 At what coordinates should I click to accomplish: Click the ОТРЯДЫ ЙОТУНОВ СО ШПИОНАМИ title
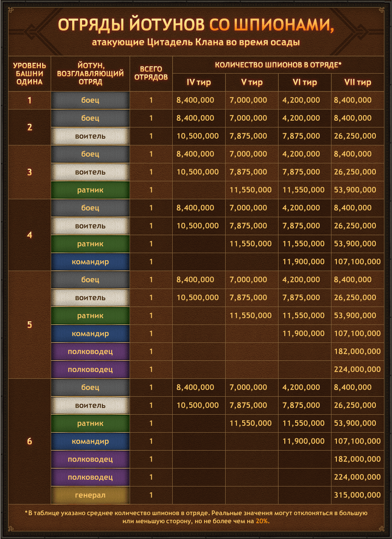196,25
